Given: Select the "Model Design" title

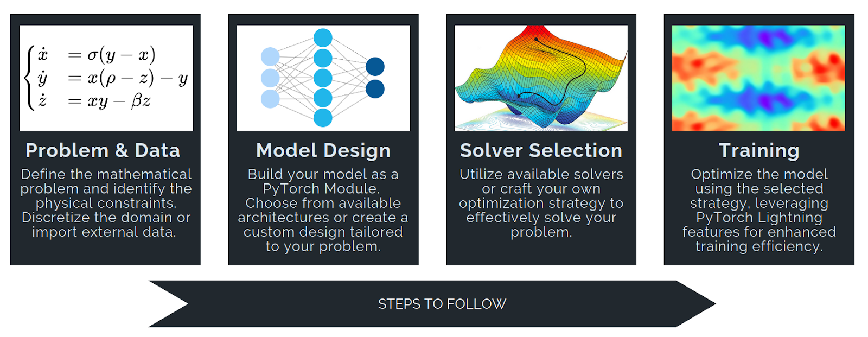Looking at the screenshot, I should (323, 150).
